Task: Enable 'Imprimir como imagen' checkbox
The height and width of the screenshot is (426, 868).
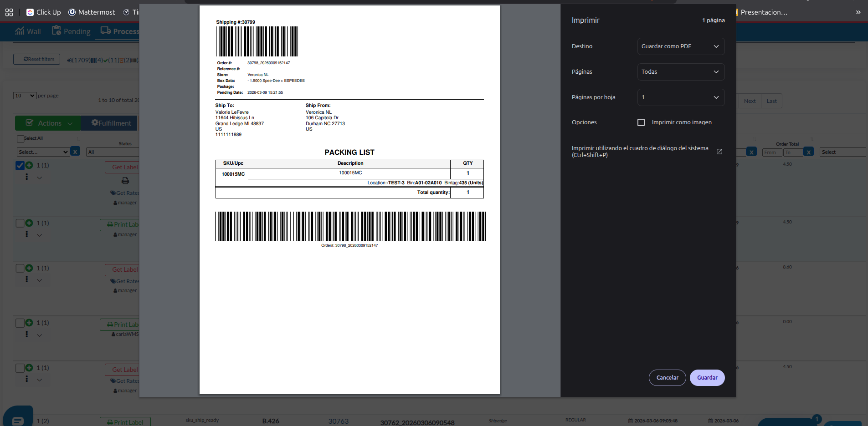Action: point(641,122)
